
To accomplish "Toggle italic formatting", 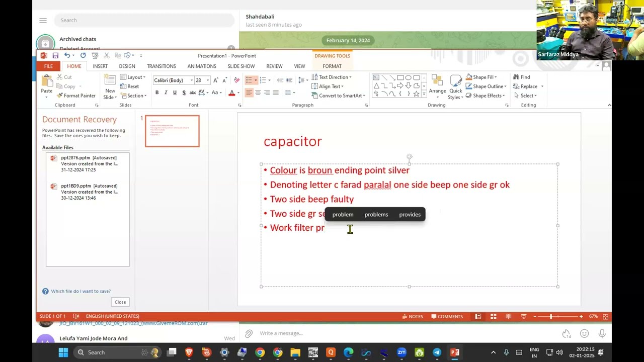I will click(x=166, y=93).
